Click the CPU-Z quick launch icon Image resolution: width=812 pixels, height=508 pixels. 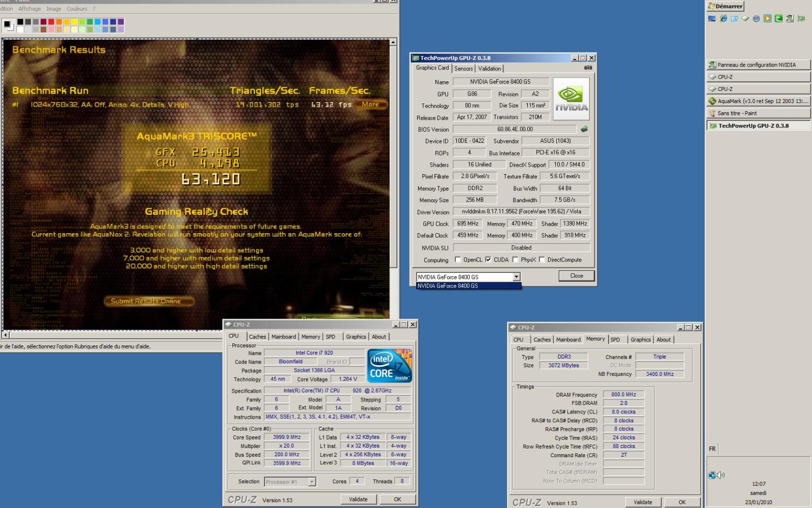(x=745, y=19)
